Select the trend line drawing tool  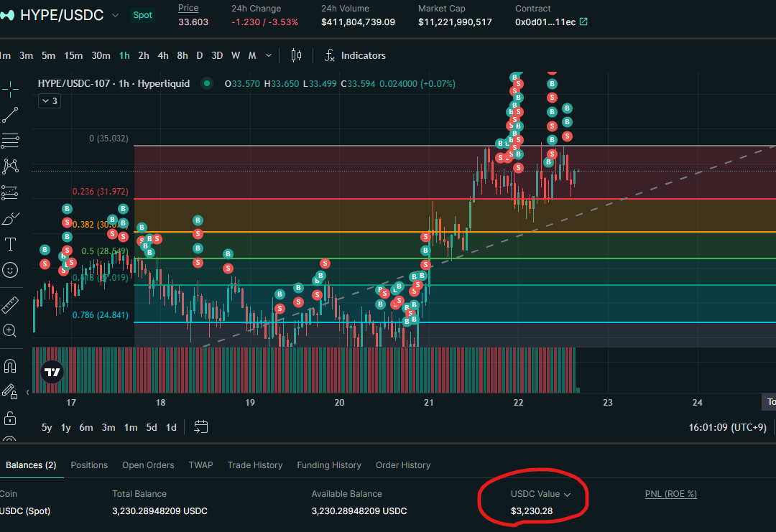pyautogui.click(x=10, y=115)
